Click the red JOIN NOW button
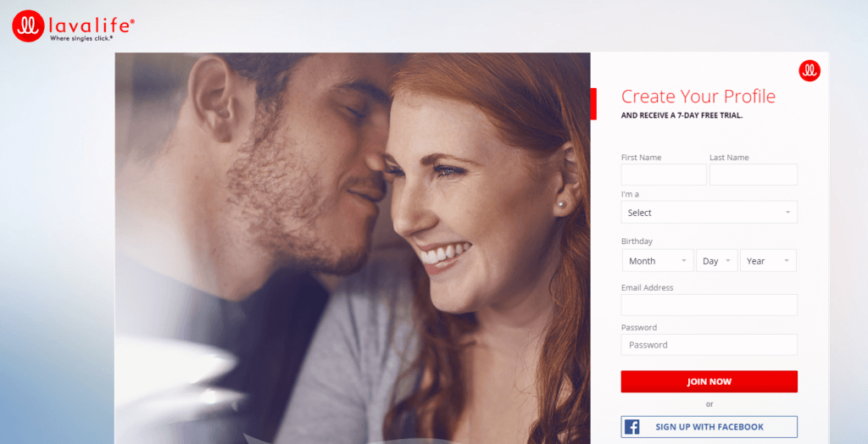 [x=709, y=381]
